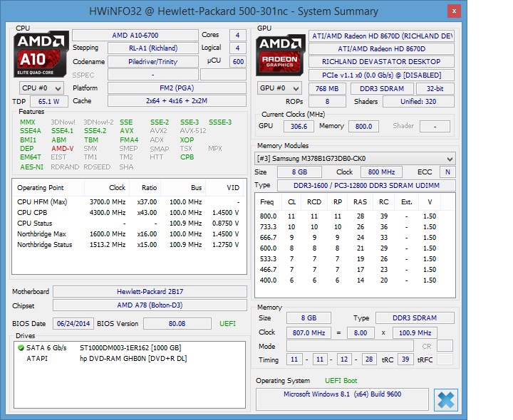Image resolution: width=513 pixels, height=420 pixels.
Task: Click the AMD Radeon Graphics logo
Action: tap(280, 55)
